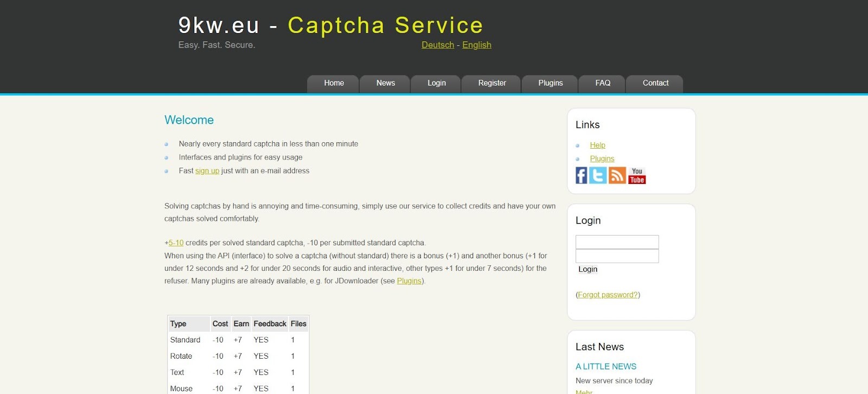This screenshot has height=394, width=868.
Task: Open the 5-10 credits link
Action: pos(176,243)
